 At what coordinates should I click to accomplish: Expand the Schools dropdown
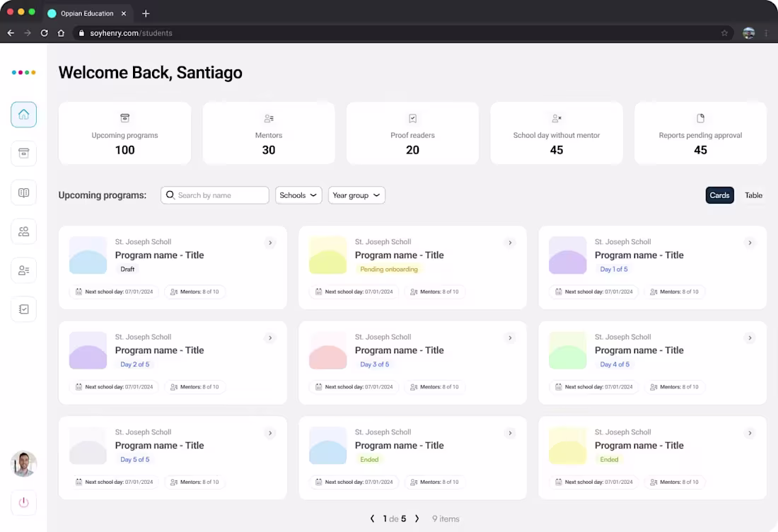298,195
